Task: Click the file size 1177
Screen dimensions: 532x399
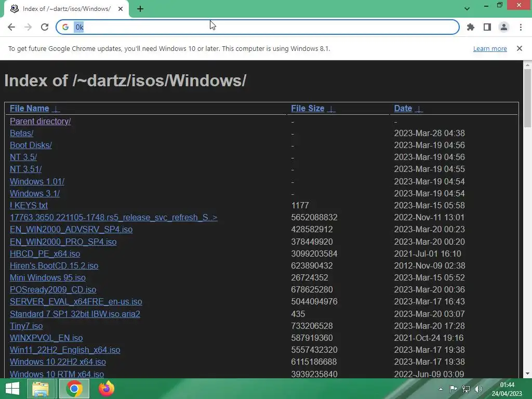Action: 300,205
